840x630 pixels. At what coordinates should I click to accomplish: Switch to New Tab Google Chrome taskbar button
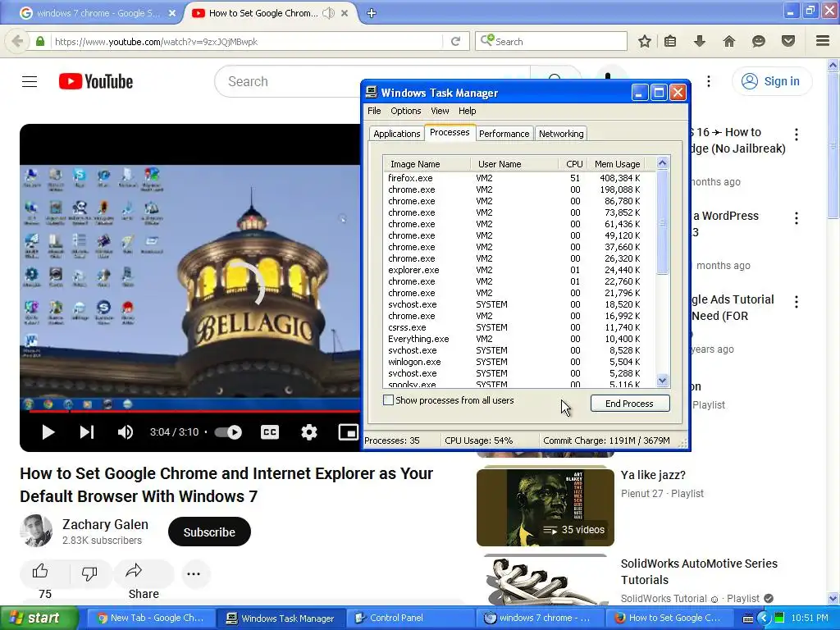tap(151, 619)
